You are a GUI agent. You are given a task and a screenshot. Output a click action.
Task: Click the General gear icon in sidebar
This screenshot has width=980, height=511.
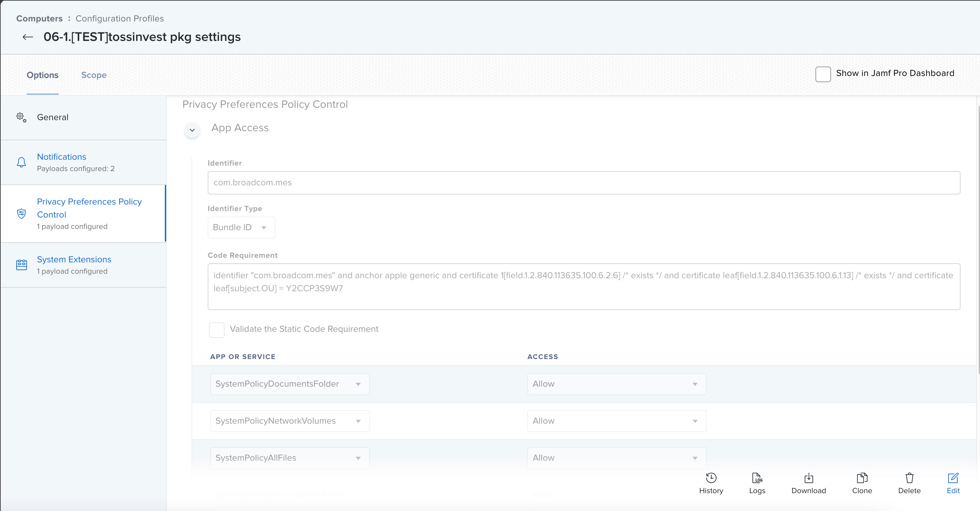tap(21, 117)
